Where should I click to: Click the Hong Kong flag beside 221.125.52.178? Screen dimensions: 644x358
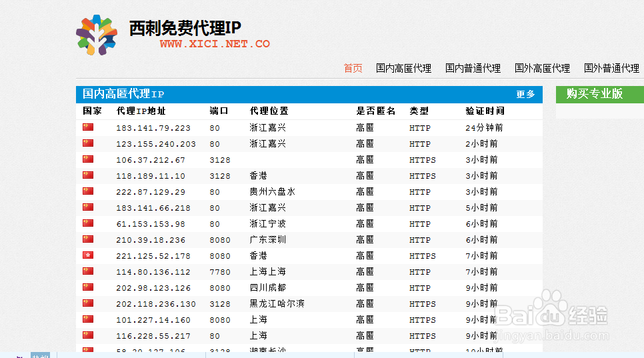coord(88,255)
